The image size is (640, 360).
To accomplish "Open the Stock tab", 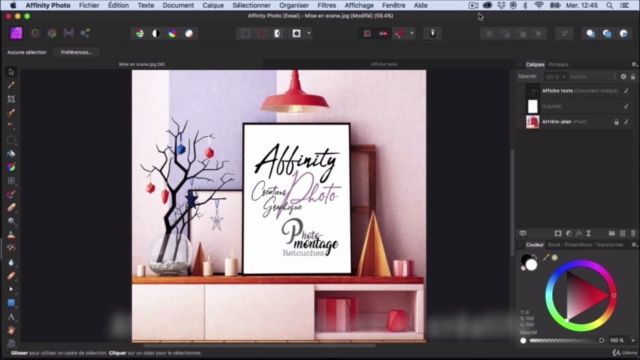I will tap(554, 245).
